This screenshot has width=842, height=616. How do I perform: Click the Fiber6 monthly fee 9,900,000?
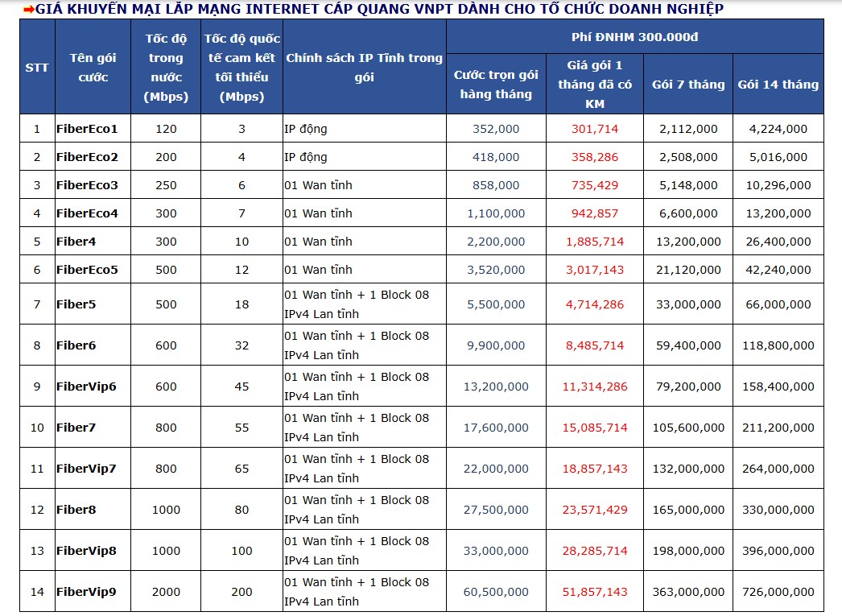pos(496,345)
